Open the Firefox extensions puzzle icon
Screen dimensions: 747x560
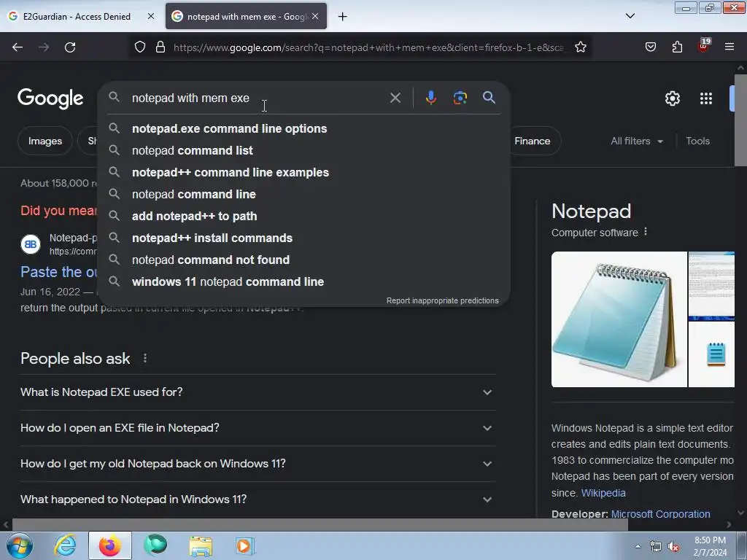click(677, 47)
